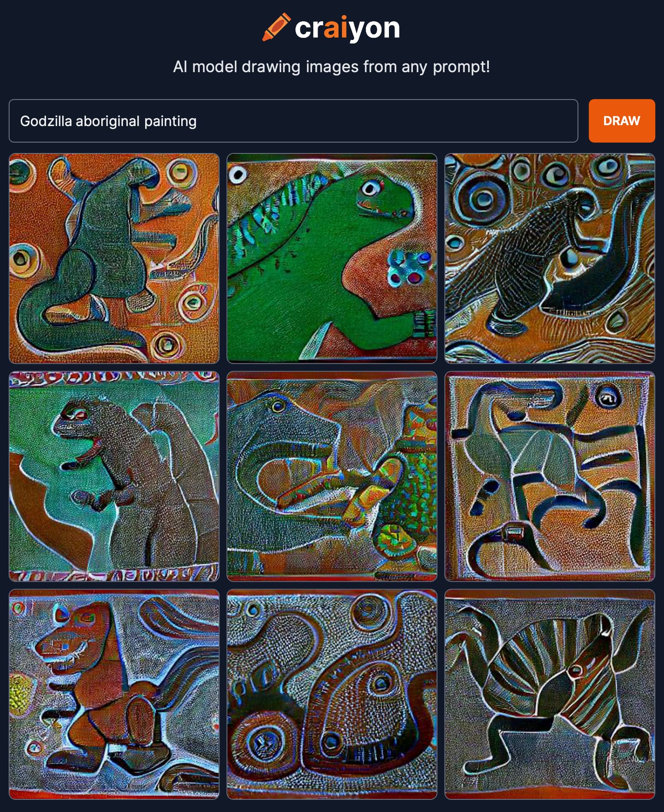This screenshot has width=664, height=812.
Task: Select the dotted swirl serpent image
Action: pos(332,694)
